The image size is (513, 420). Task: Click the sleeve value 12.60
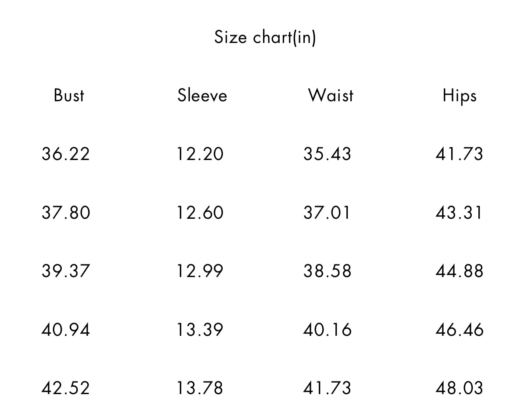(200, 213)
